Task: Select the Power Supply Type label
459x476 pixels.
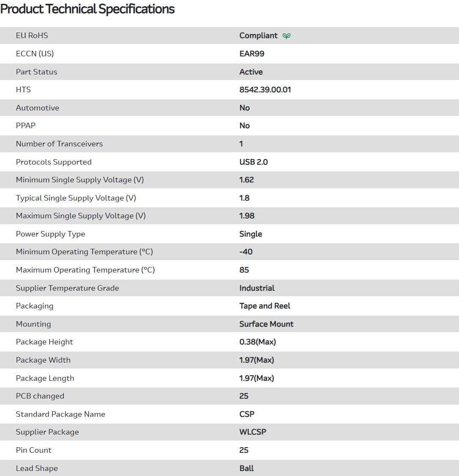Action: 50,234
